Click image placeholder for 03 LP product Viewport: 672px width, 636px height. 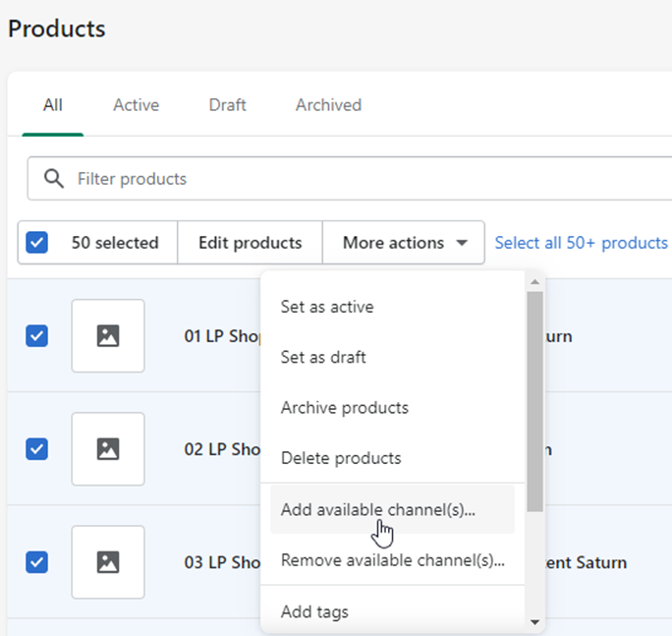click(x=108, y=562)
